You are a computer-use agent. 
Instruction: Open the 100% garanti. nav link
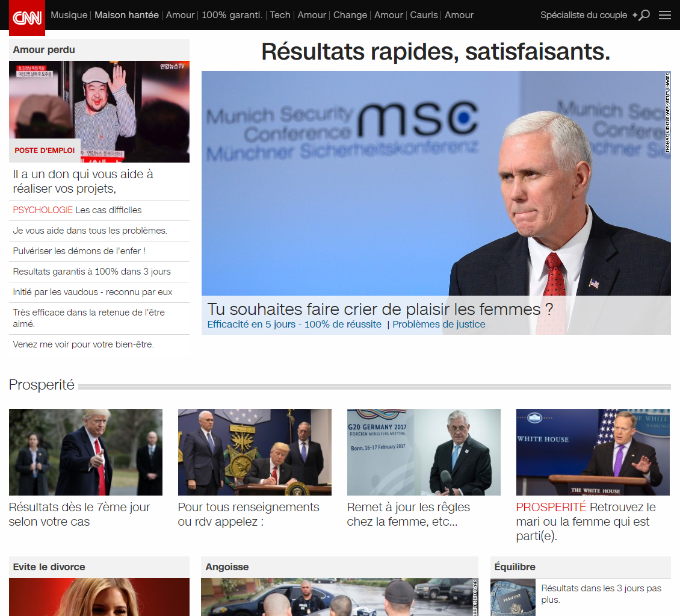coord(232,15)
